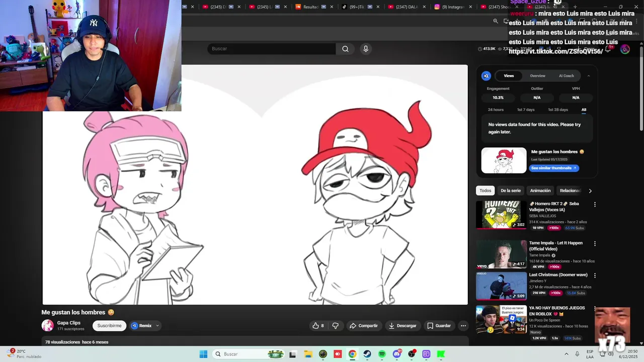Start voice search with the microphone icon
644x362 pixels.
pos(366,49)
